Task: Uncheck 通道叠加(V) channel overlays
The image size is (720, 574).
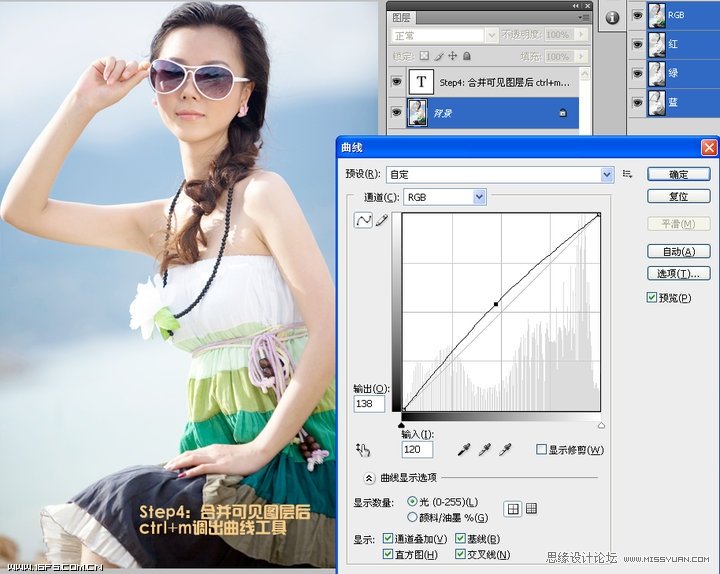Action: [x=388, y=538]
